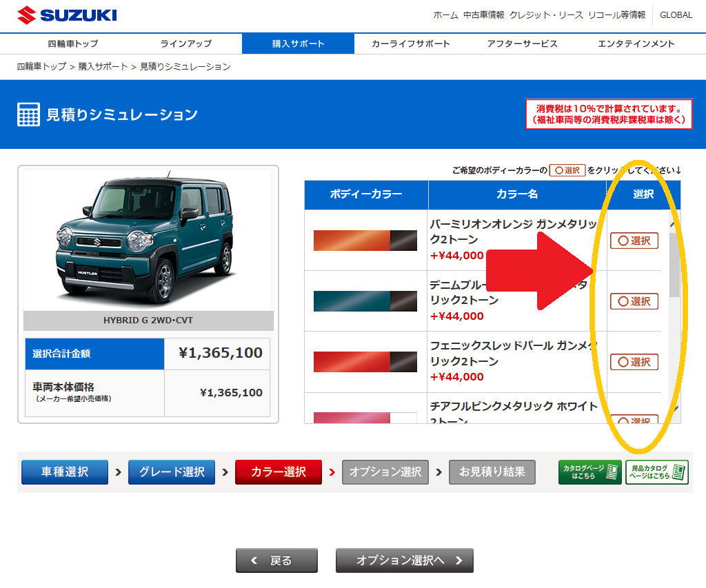
Task: Click the color list scrollbar thumb
Action: 674,265
